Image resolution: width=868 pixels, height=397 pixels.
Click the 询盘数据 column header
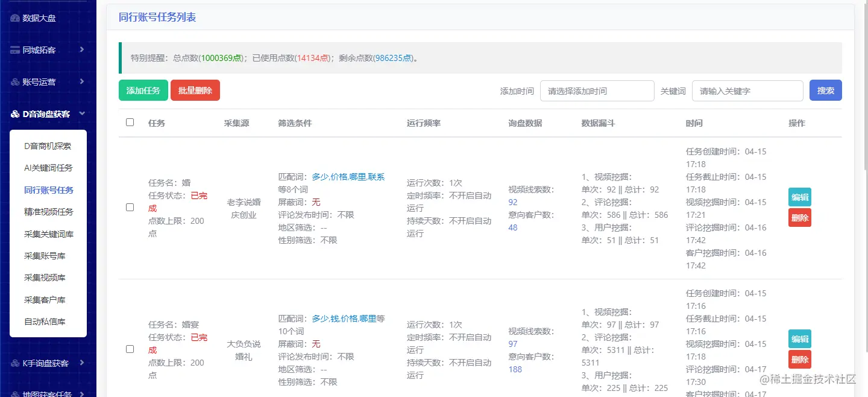[x=525, y=123]
